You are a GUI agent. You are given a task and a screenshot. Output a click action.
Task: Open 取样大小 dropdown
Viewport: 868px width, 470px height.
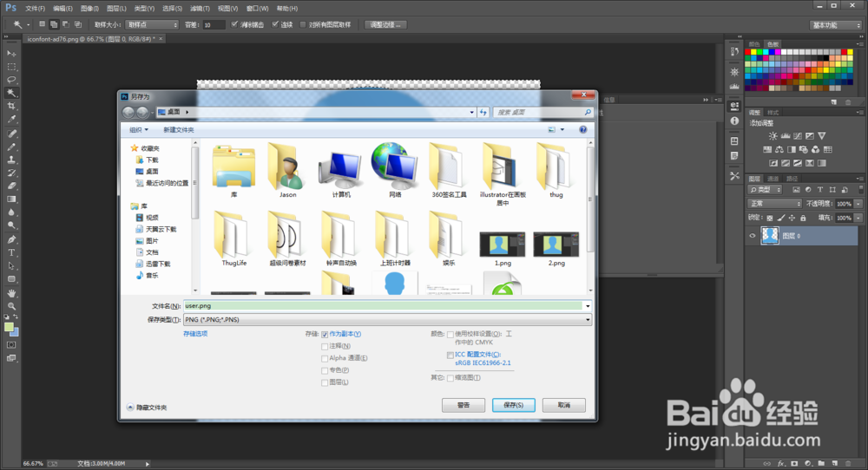click(x=152, y=25)
